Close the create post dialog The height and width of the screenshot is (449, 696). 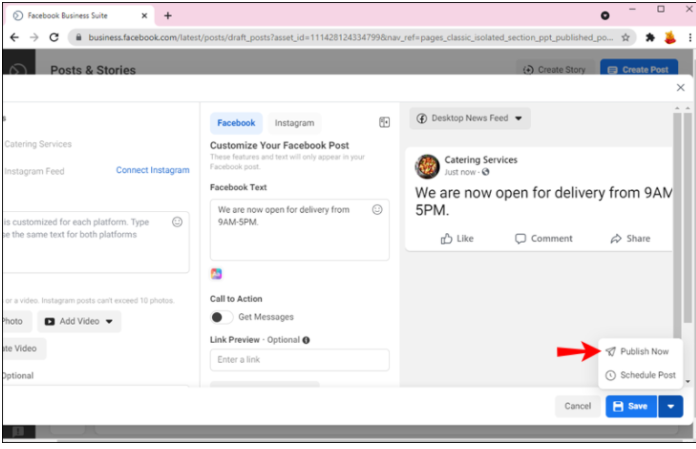point(680,87)
